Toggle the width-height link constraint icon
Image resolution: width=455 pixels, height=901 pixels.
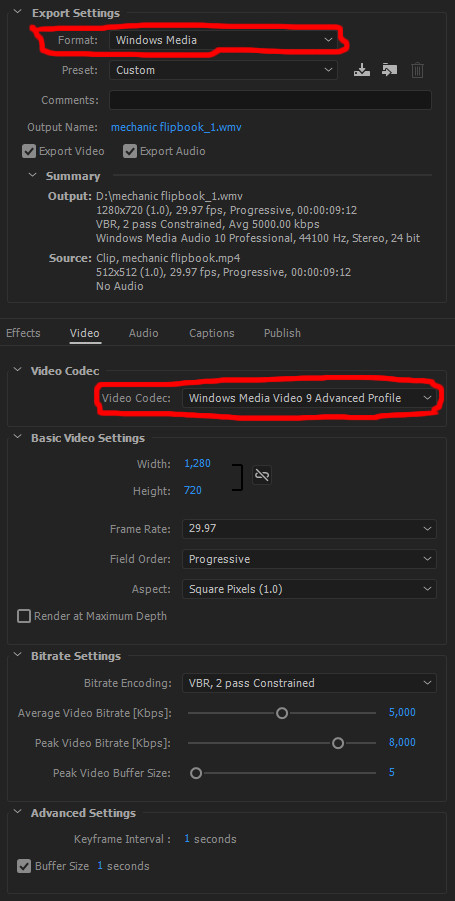click(262, 475)
